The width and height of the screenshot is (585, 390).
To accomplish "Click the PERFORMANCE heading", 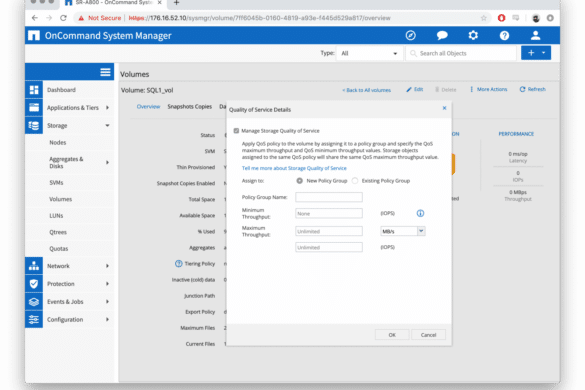I will click(516, 134).
